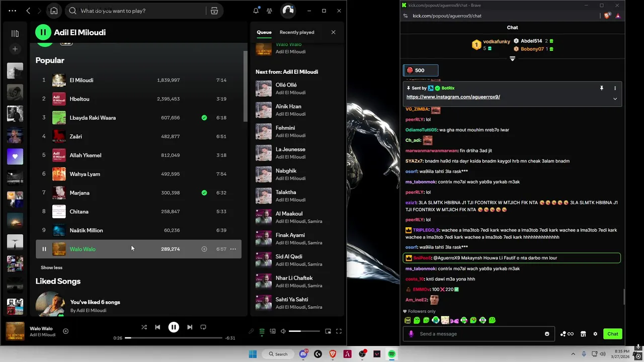
Task: Pause the Walo Walo row
Action: (x=44, y=249)
